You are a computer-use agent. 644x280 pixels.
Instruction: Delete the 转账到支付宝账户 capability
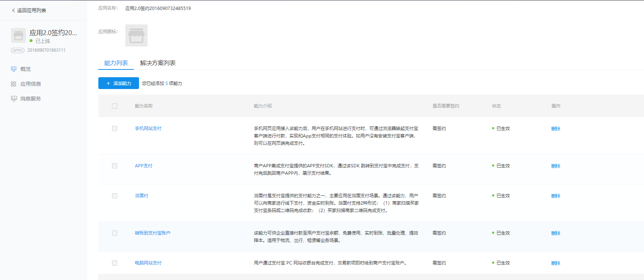point(556,233)
